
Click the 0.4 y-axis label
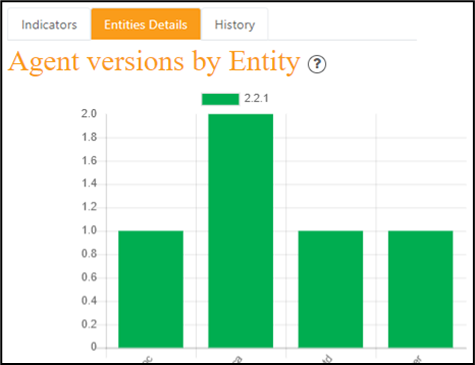coord(89,301)
